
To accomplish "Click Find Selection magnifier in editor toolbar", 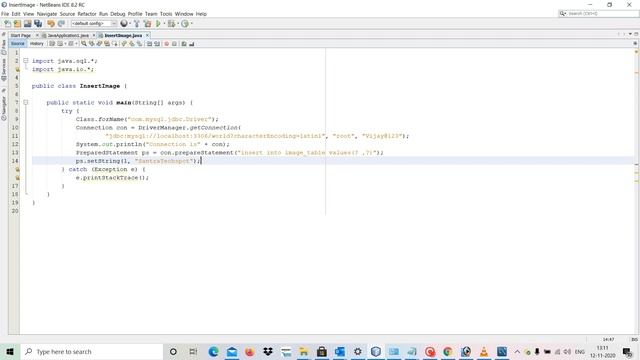I will (x=84, y=44).
